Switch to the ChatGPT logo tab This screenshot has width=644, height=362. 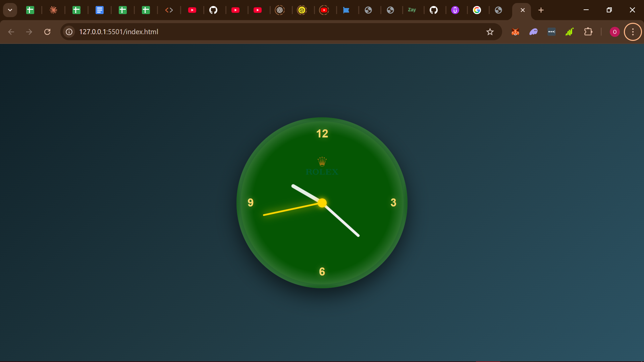pyautogui.click(x=280, y=10)
